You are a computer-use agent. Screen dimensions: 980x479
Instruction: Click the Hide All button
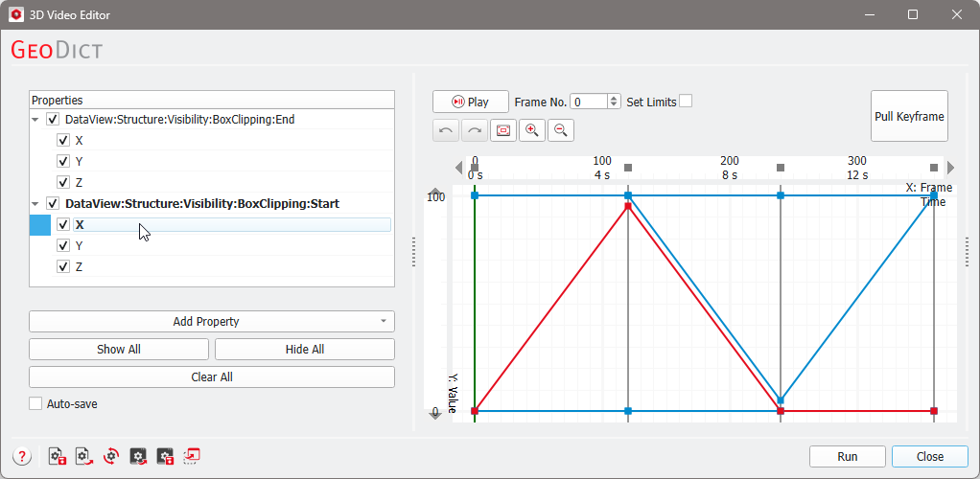tap(305, 349)
